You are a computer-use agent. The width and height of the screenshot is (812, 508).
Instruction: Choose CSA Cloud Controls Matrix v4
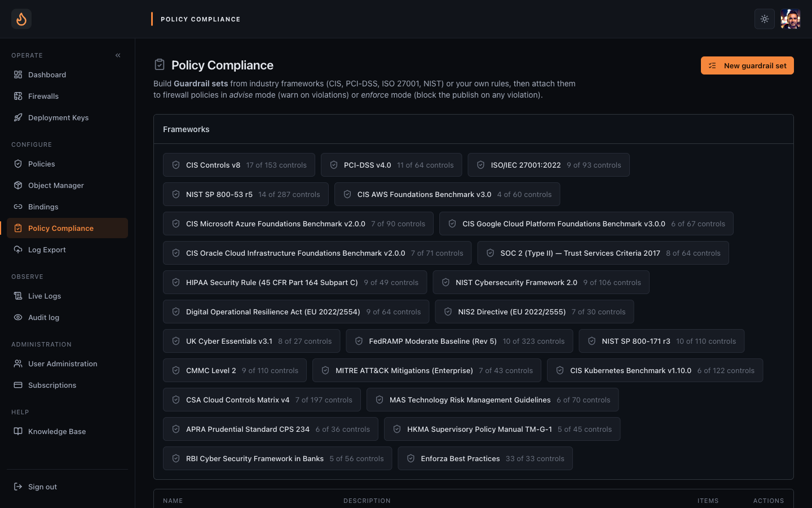click(x=262, y=400)
